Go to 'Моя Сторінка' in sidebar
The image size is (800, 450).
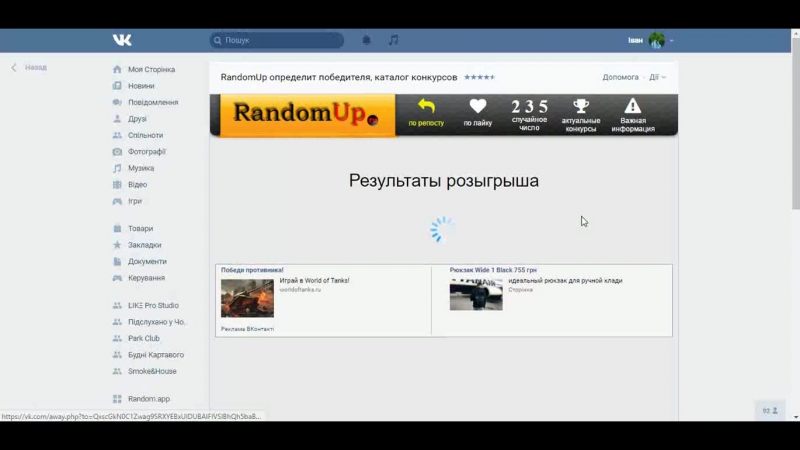[x=150, y=69]
